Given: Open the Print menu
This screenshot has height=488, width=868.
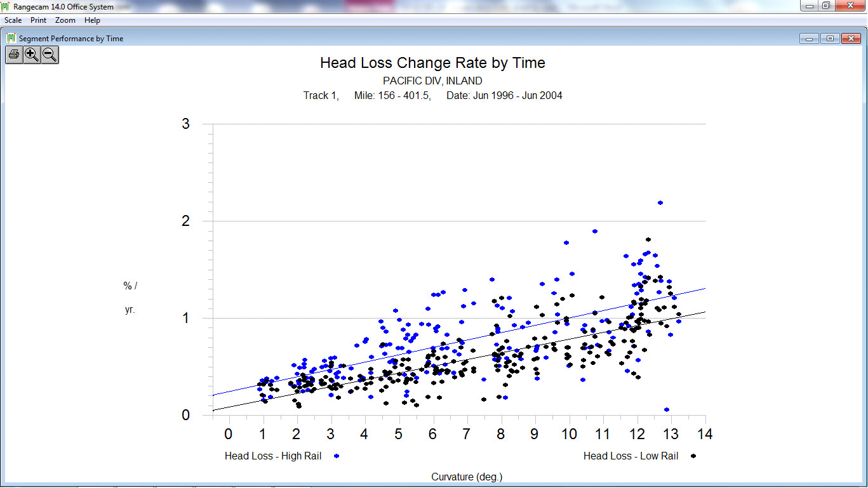Looking at the screenshot, I should click(38, 20).
